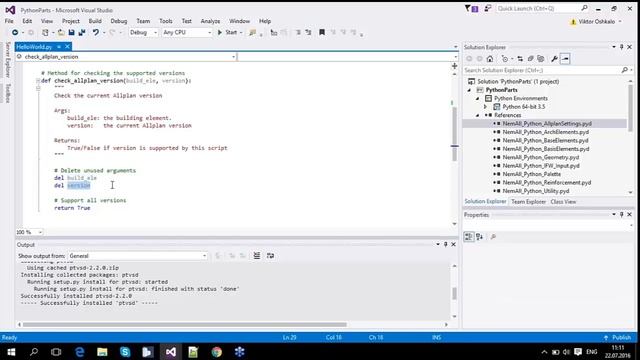
Task: Open the Project menu
Action: tap(71, 21)
